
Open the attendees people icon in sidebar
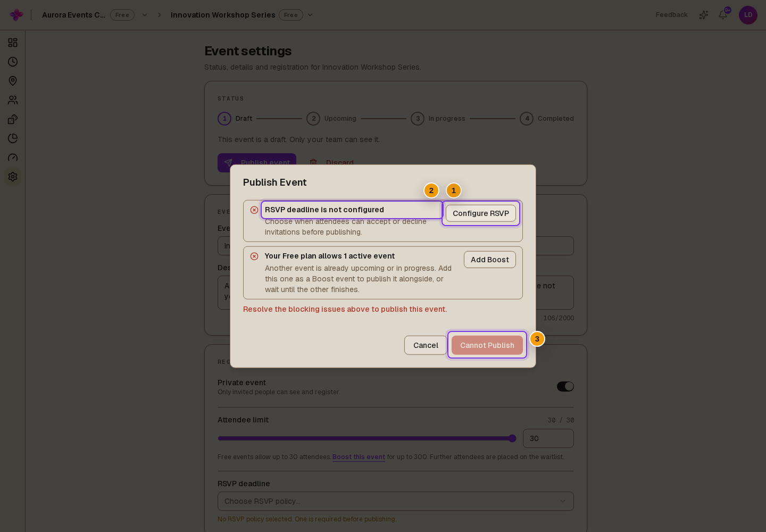pyautogui.click(x=13, y=100)
